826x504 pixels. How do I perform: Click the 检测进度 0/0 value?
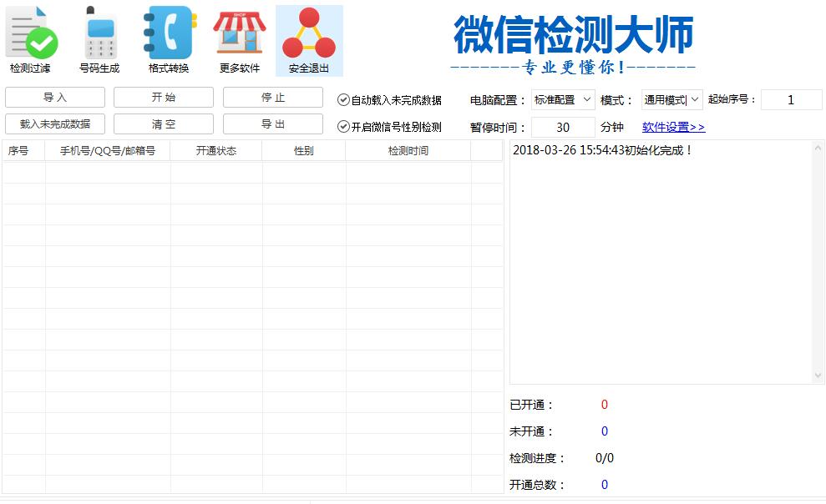(x=605, y=458)
